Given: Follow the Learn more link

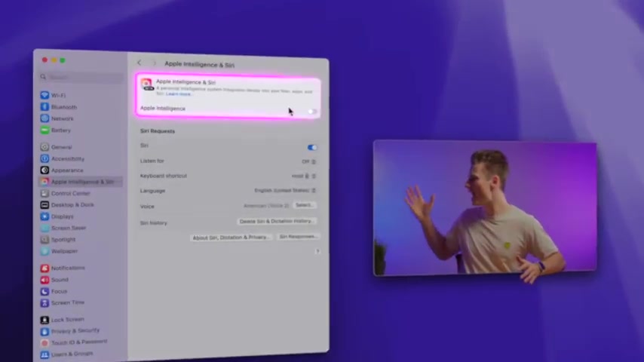Looking at the screenshot, I should [179, 94].
